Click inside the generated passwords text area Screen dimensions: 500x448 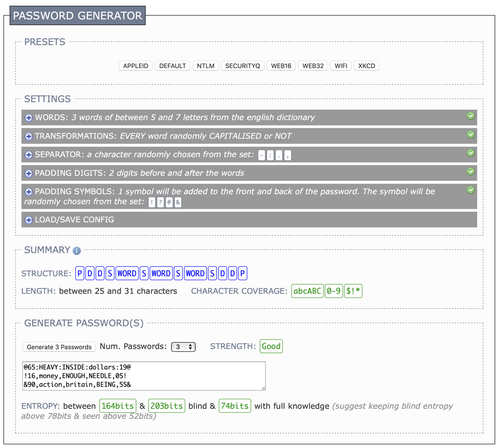(144, 376)
